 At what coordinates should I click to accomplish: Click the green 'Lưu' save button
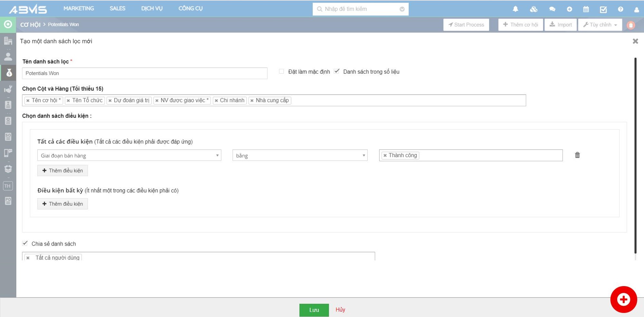314,310
